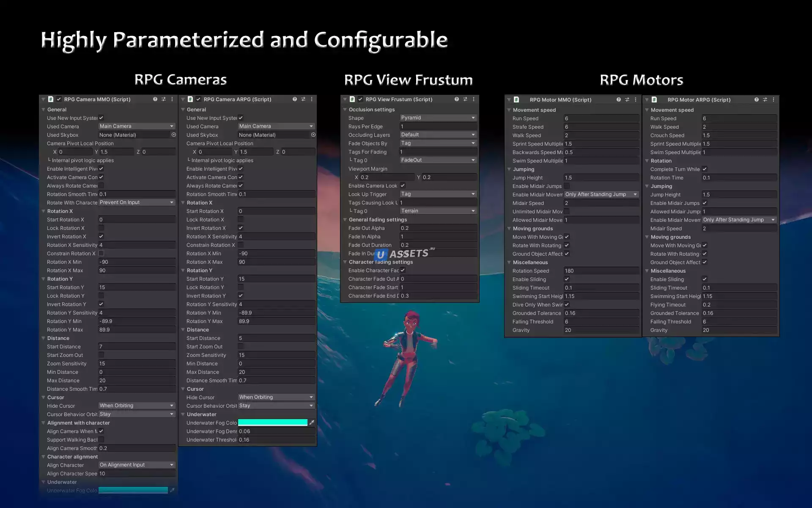Open three-dot menu of RPG View Frustum

click(x=474, y=99)
